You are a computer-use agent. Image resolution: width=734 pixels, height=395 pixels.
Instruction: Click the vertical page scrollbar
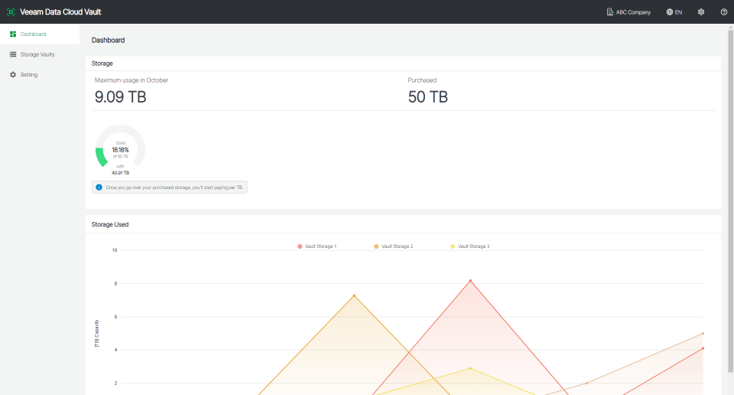[x=730, y=200]
